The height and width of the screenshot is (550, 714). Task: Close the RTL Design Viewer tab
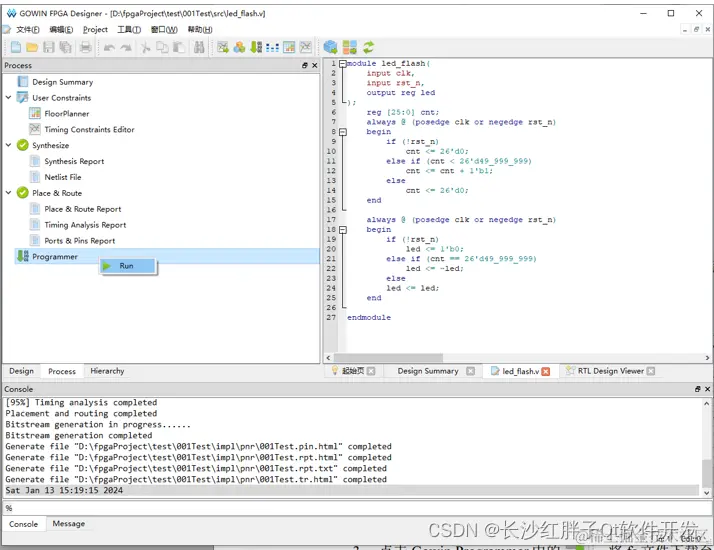coord(651,371)
